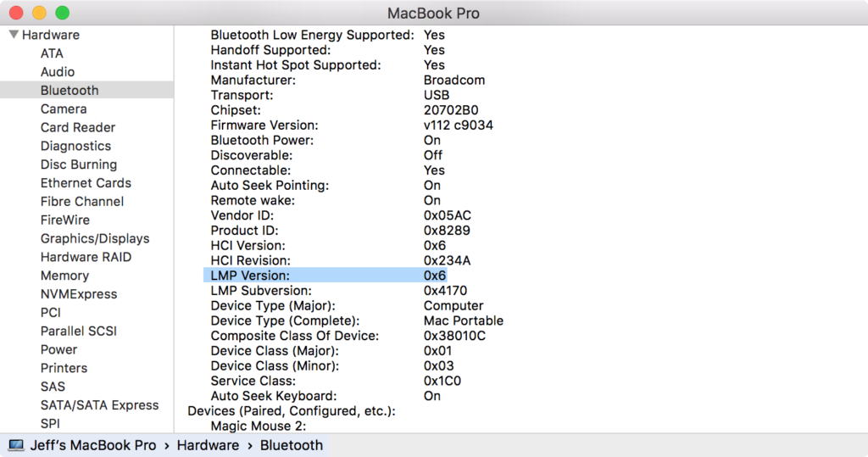
Task: Open the Audio hardware section
Action: tap(58, 72)
